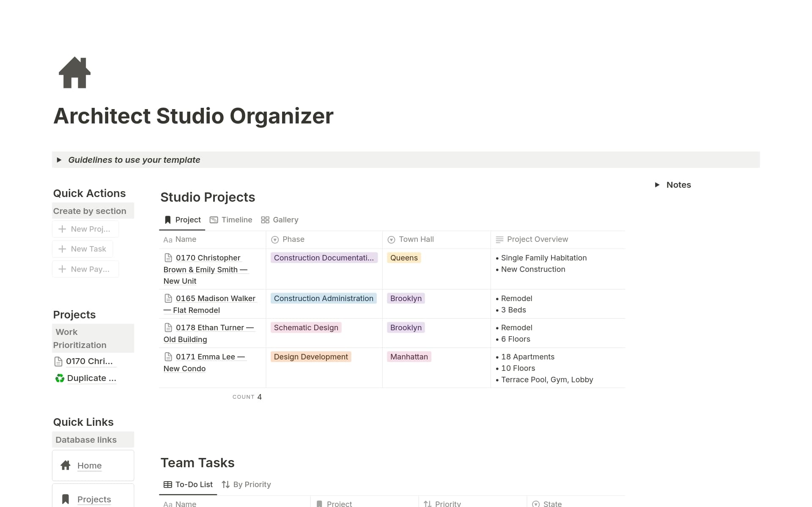
Task: Click the home icon above the page title
Action: [x=74, y=72]
